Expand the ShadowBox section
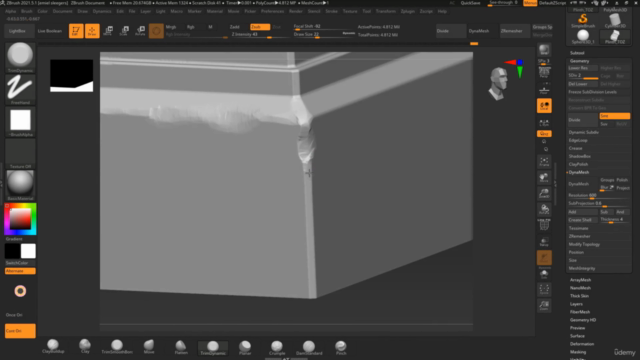The height and width of the screenshot is (360, 640). click(580, 156)
